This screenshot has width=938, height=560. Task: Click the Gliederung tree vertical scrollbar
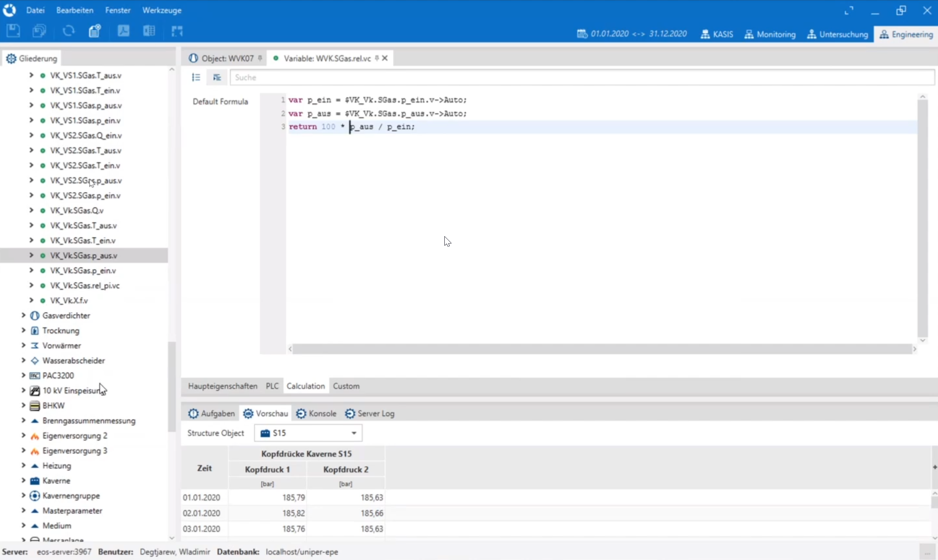[172, 387]
